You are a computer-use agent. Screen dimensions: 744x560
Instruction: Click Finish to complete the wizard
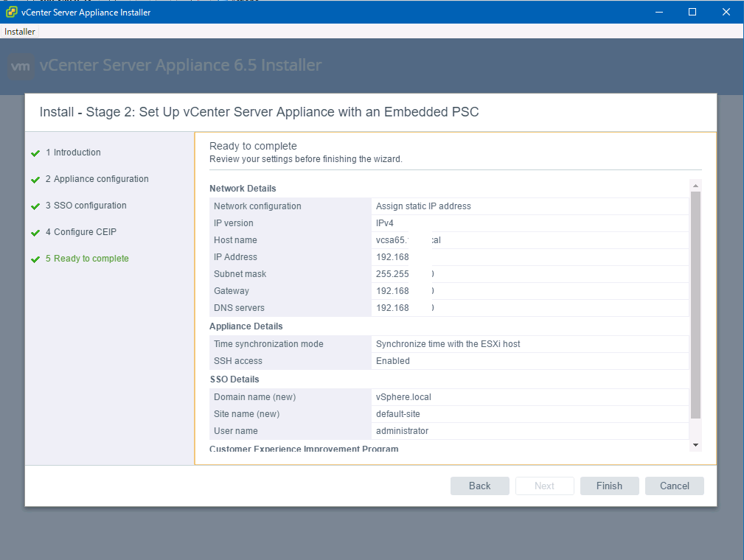pyautogui.click(x=609, y=486)
